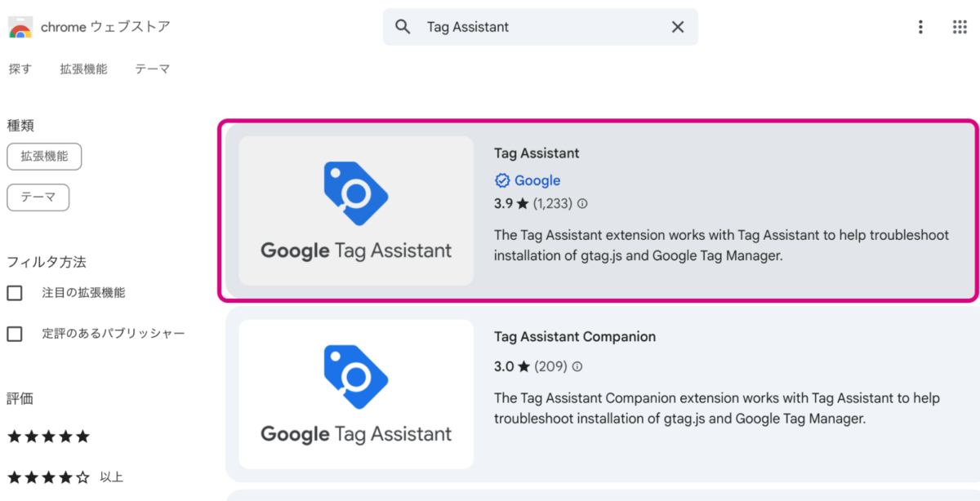The image size is (980, 501).
Task: Filter by 拡張機能 type chip
Action: coord(44,157)
